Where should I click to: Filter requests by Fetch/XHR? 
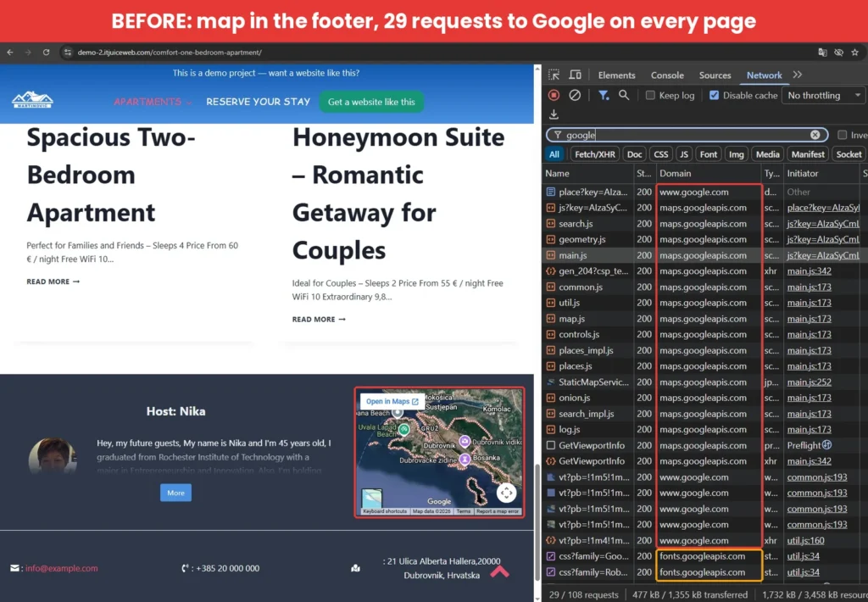[x=594, y=154]
